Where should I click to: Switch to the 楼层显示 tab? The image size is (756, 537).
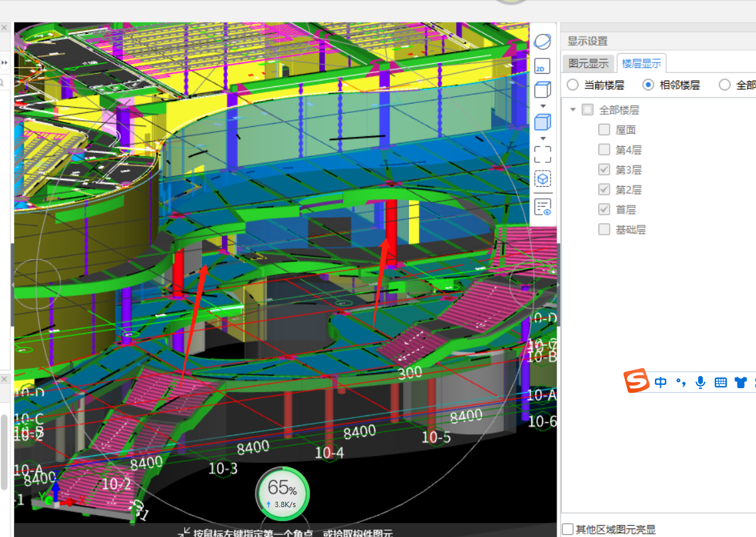pyautogui.click(x=641, y=64)
